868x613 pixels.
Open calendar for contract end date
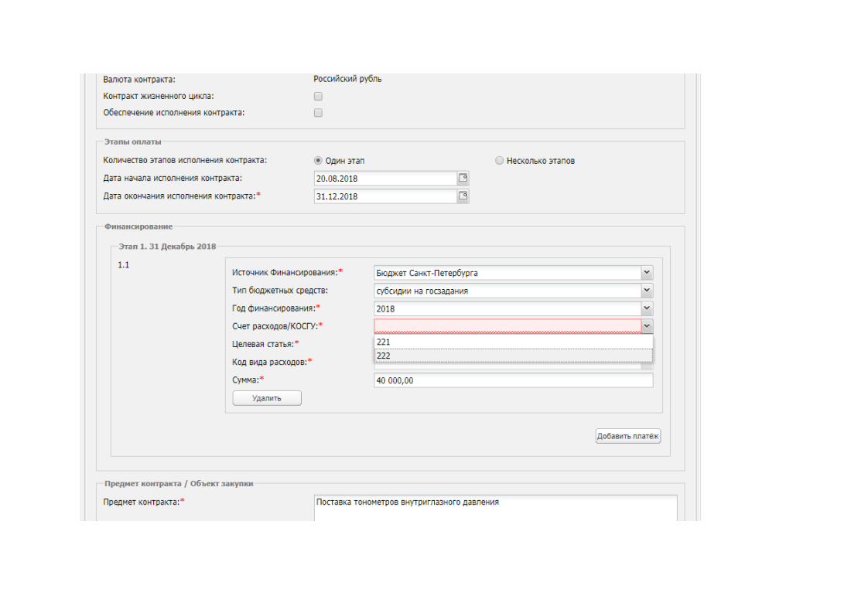coord(463,196)
